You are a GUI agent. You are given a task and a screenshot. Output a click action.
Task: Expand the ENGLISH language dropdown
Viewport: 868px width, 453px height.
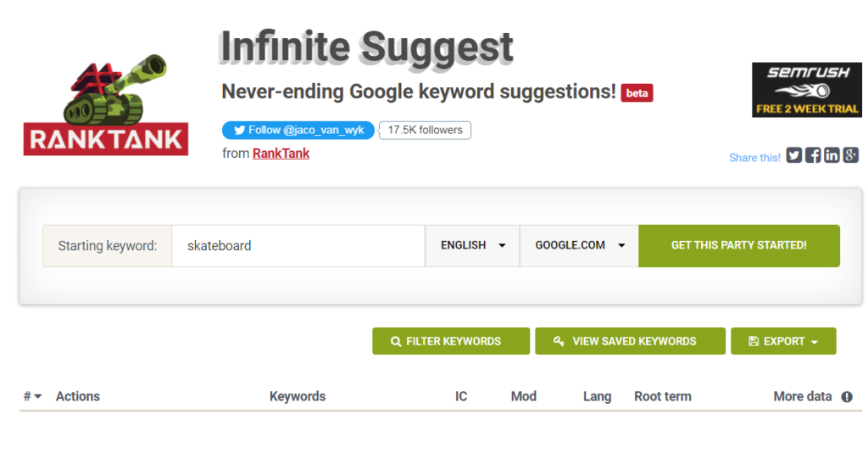click(x=472, y=245)
